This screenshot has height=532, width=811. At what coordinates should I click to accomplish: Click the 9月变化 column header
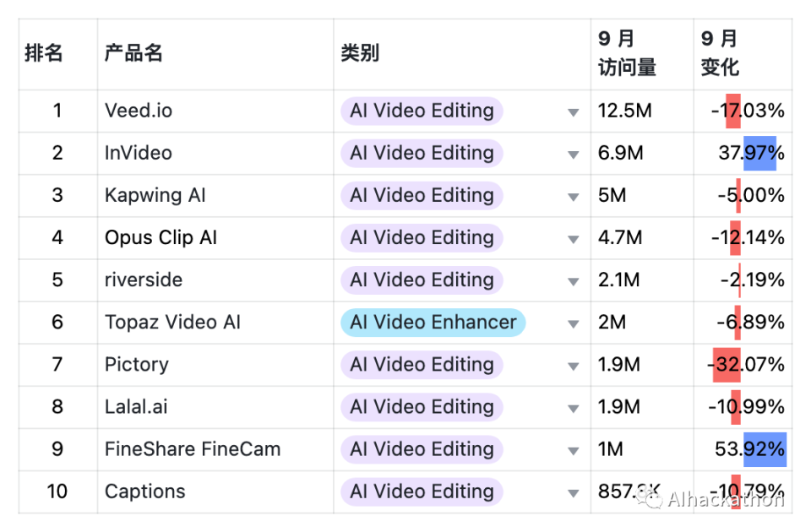720,53
